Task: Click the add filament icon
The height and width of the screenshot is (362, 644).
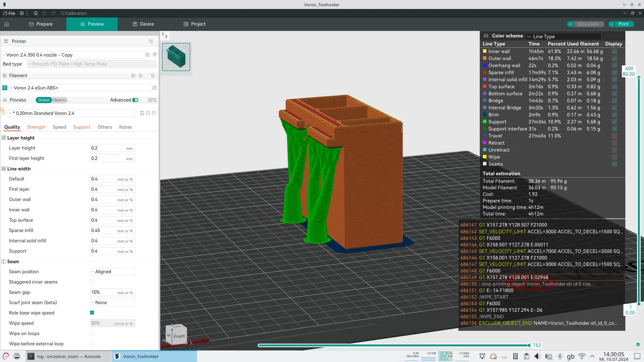Action: 133,76
